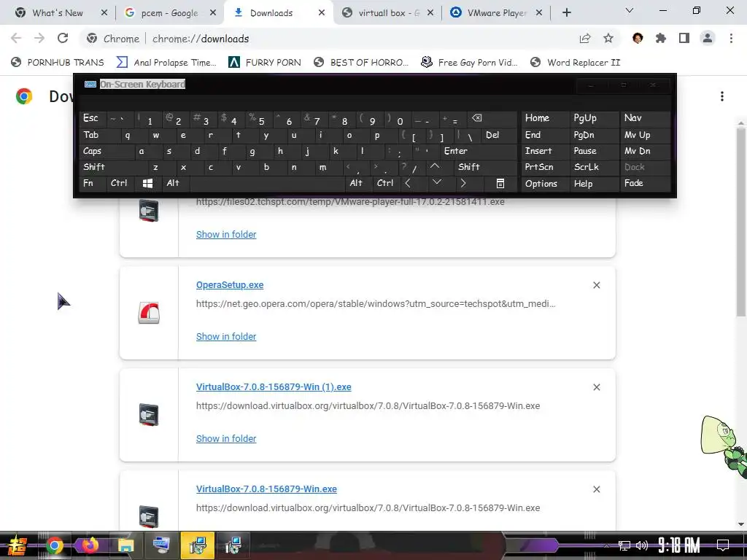Remove OperaSetup.exe from downloads list
The image size is (747, 560).
(597, 285)
